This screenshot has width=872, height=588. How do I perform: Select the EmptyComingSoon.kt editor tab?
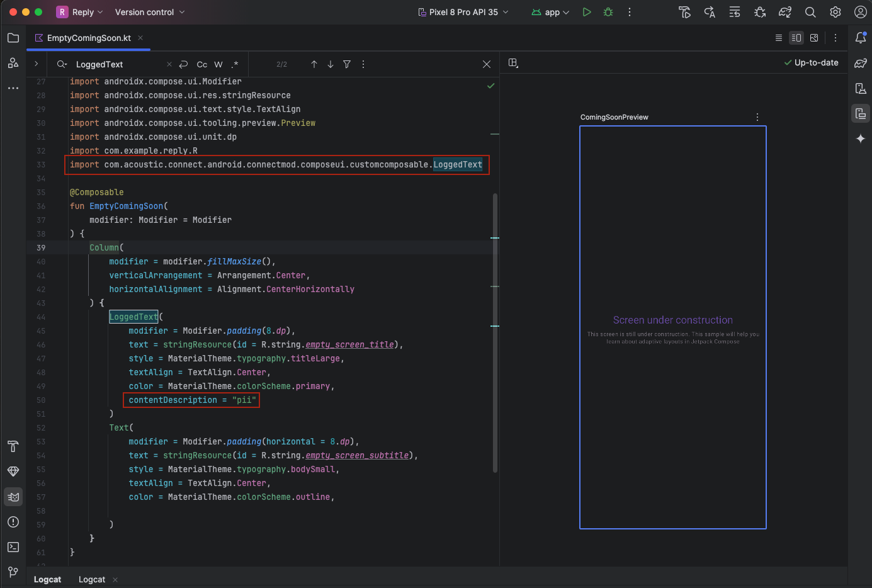(x=88, y=38)
